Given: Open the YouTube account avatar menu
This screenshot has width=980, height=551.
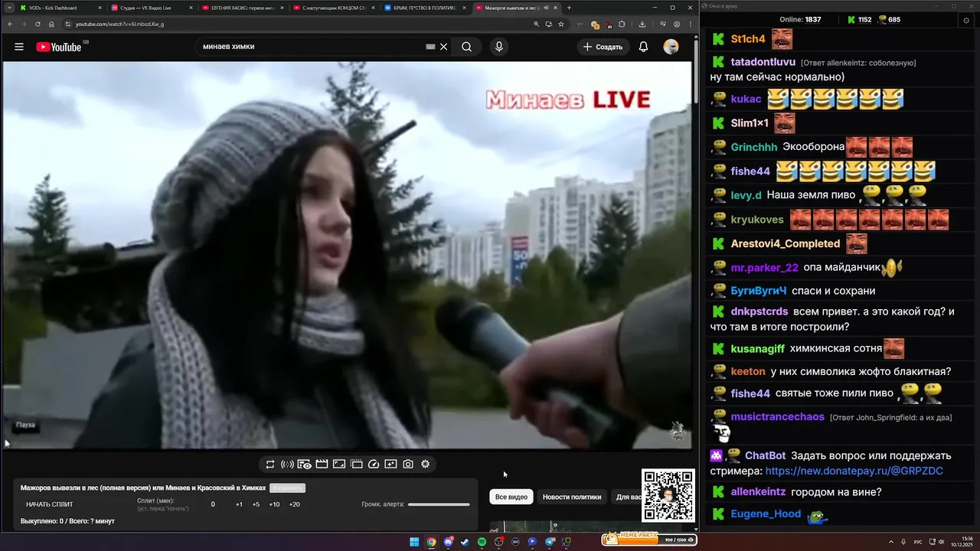Looking at the screenshot, I should click(x=671, y=47).
